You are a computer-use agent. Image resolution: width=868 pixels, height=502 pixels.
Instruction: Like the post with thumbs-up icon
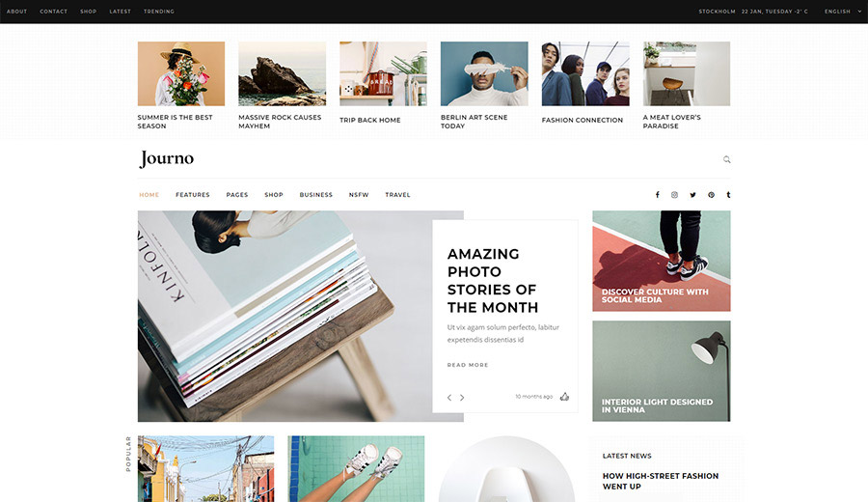tap(564, 396)
